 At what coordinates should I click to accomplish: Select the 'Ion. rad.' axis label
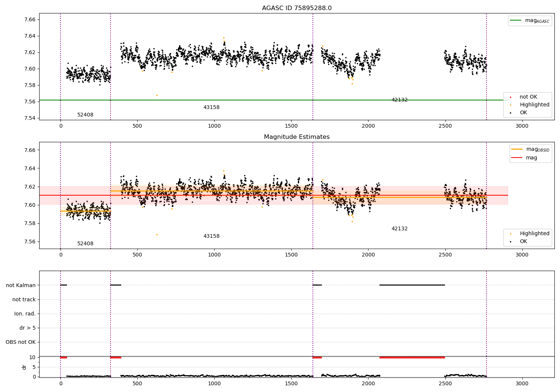pos(25,314)
